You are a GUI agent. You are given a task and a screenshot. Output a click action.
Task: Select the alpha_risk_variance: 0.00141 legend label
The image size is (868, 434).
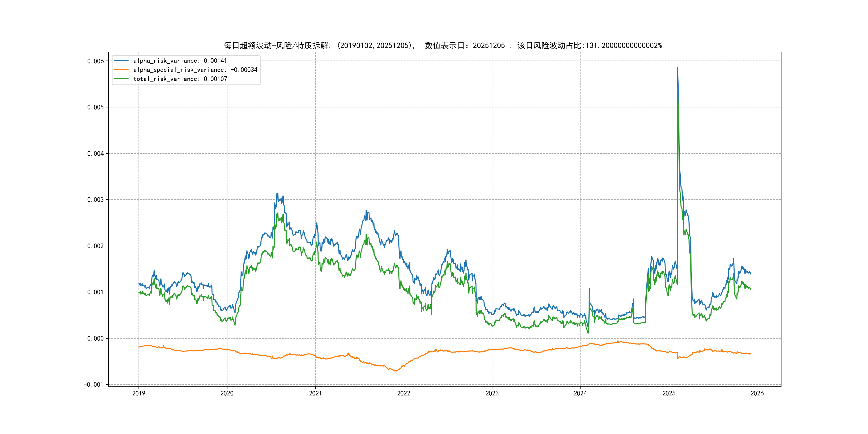[180, 61]
